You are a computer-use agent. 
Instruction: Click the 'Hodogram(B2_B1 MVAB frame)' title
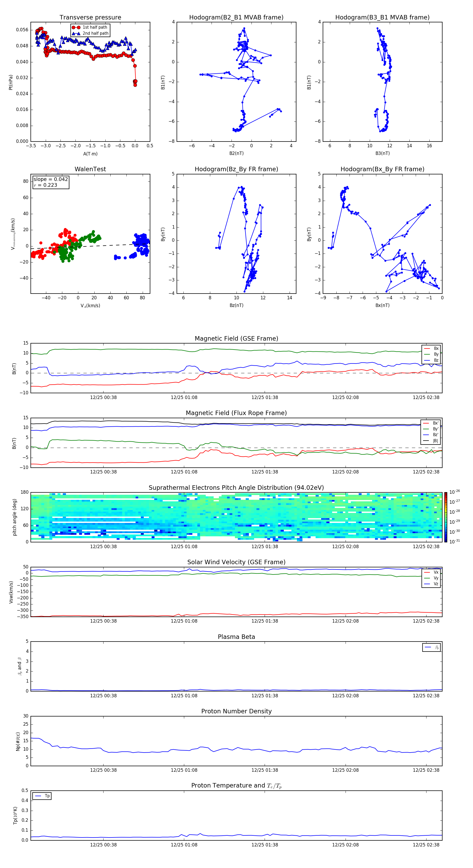point(236,18)
